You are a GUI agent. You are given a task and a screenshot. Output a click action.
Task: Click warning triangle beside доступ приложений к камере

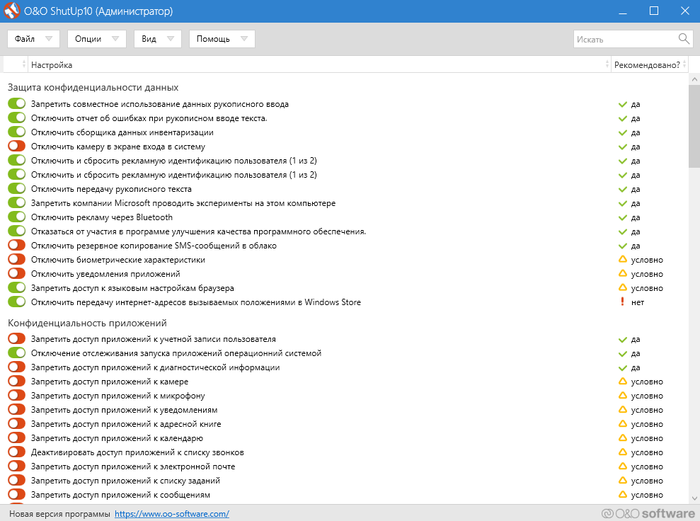coord(622,381)
